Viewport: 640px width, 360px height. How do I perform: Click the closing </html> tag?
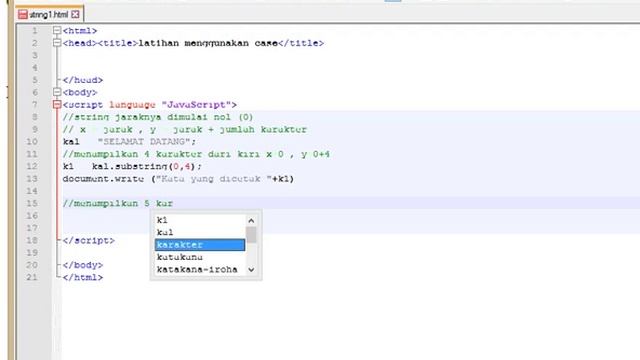[83, 278]
